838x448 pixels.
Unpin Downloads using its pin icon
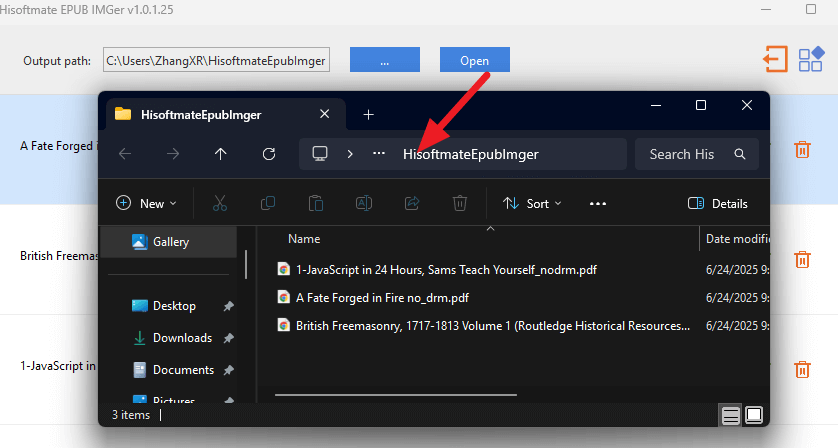pos(228,338)
